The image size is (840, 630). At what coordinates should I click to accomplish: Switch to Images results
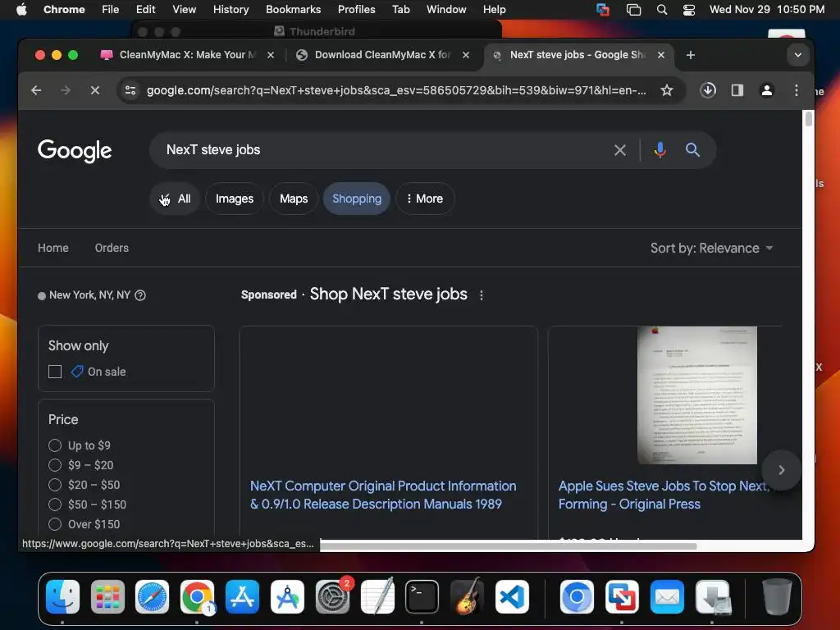pos(234,199)
